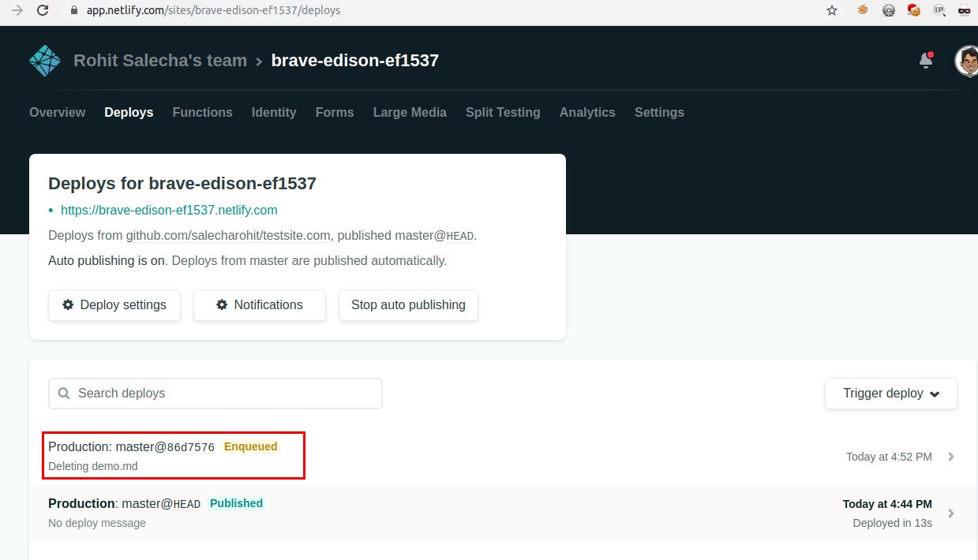Screen dimensions: 978x560
Task: Click 'Today at 4:52 PM' timestamp
Action: coord(889,457)
